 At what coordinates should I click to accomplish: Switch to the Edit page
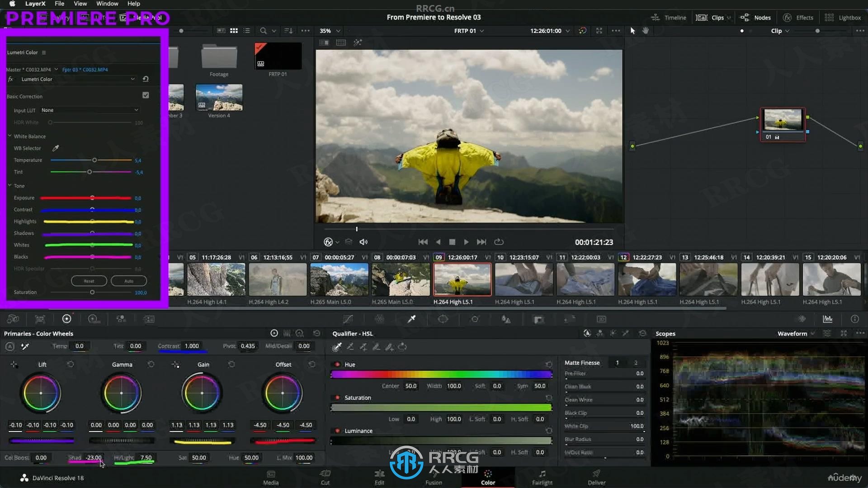point(379,478)
